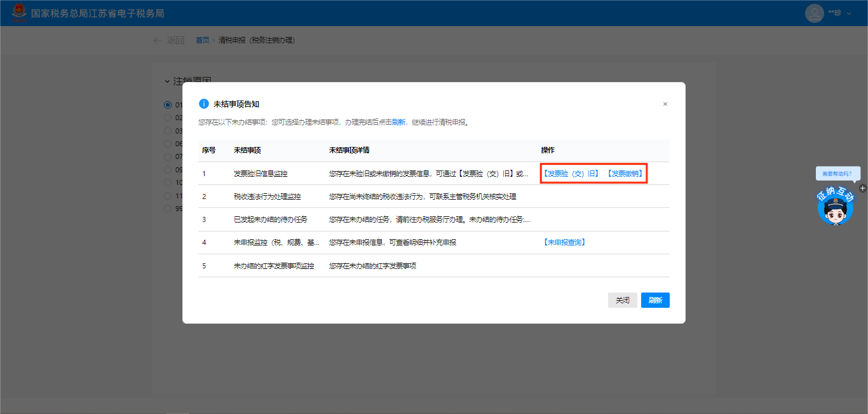
Task: Click the 返回 back arrow
Action: point(158,40)
